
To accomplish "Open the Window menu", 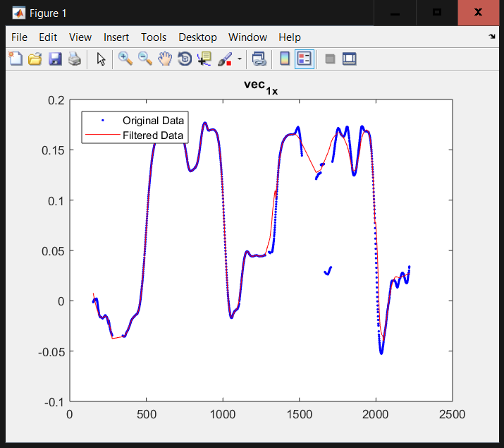I will (x=248, y=37).
